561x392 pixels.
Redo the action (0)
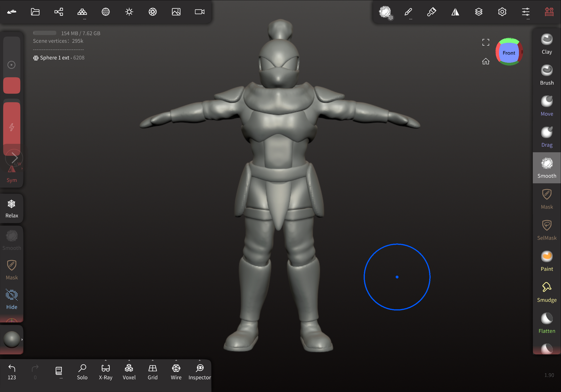35,372
